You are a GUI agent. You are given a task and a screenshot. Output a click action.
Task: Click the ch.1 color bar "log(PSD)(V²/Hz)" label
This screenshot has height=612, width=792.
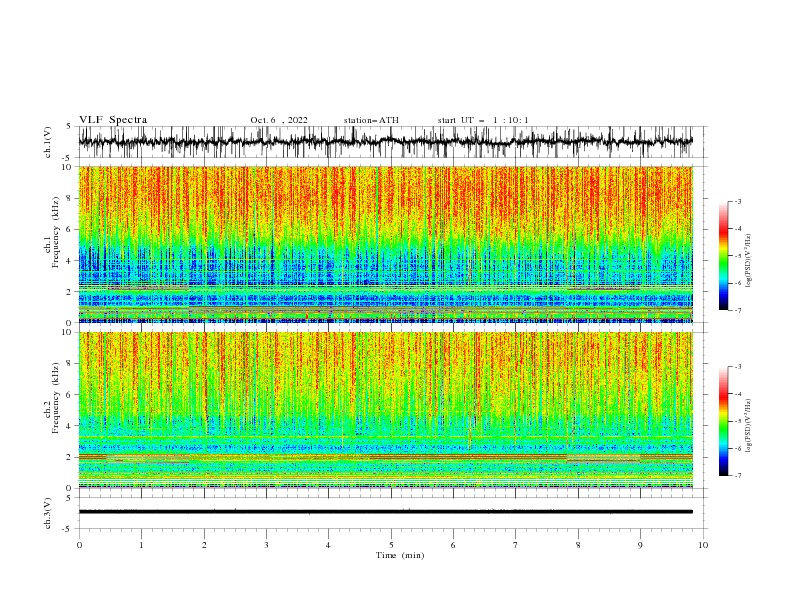point(749,261)
